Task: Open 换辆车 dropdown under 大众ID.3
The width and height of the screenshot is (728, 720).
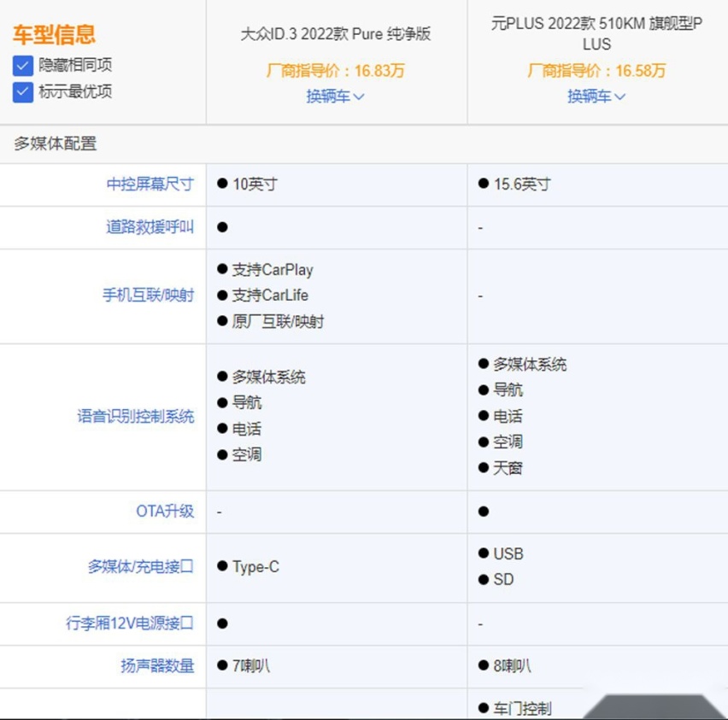Action: point(335,97)
